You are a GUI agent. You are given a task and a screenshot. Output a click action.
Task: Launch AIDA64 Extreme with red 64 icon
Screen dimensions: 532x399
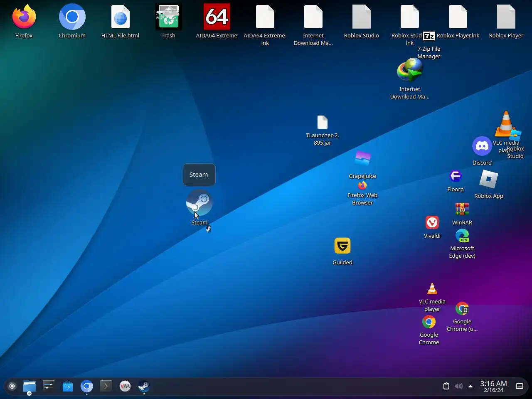coord(217,17)
